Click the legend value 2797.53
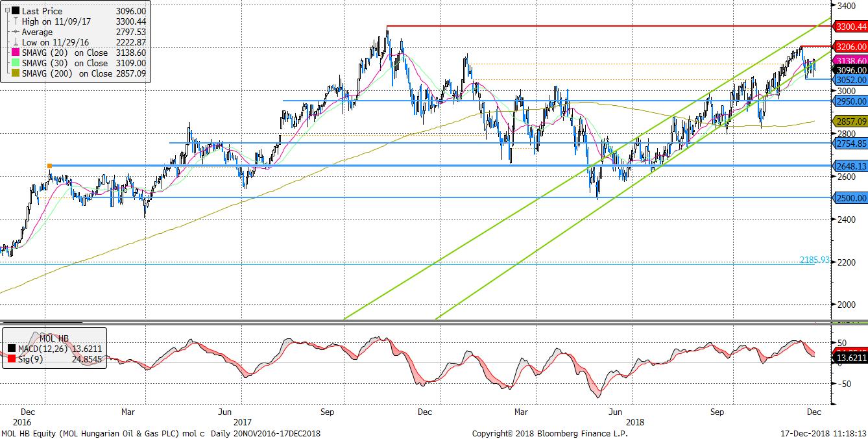The height and width of the screenshot is (439, 868). [x=130, y=32]
